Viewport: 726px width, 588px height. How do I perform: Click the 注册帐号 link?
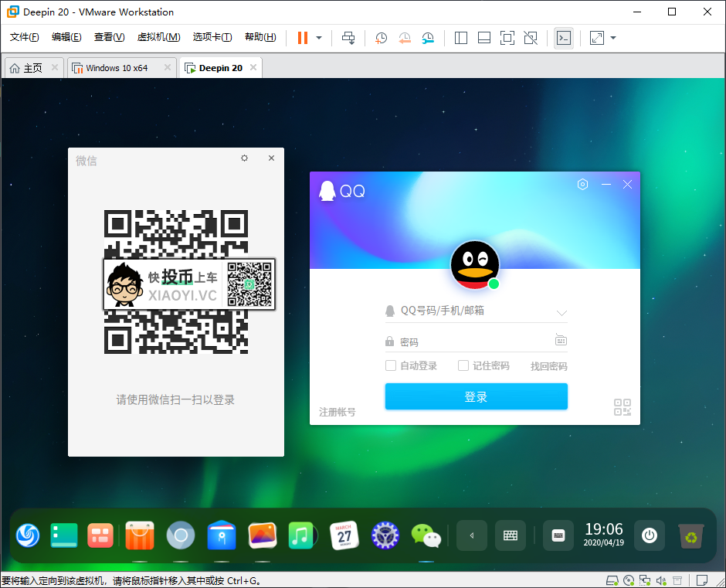click(337, 412)
